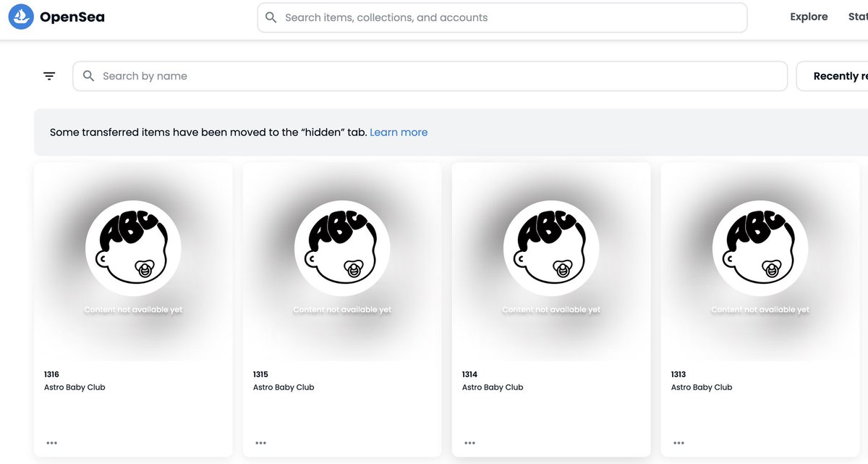Open the partially visible Stats menu
868x464 pixels.
(x=858, y=17)
